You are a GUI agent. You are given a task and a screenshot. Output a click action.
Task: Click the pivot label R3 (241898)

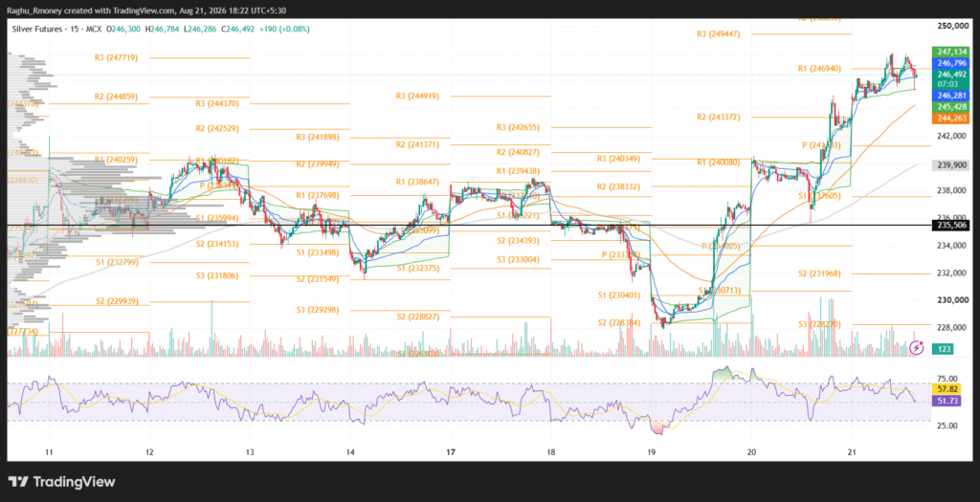pos(318,138)
